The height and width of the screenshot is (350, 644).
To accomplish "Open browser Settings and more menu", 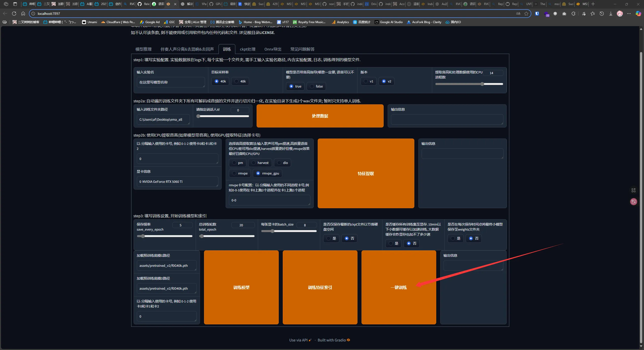I will [629, 14].
